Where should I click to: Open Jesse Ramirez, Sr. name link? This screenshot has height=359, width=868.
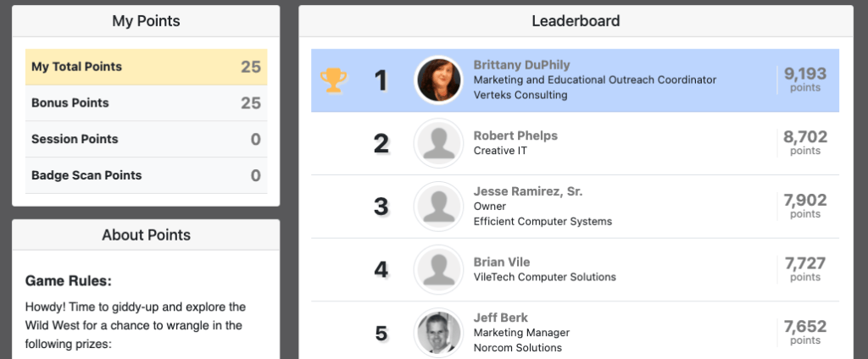point(528,191)
